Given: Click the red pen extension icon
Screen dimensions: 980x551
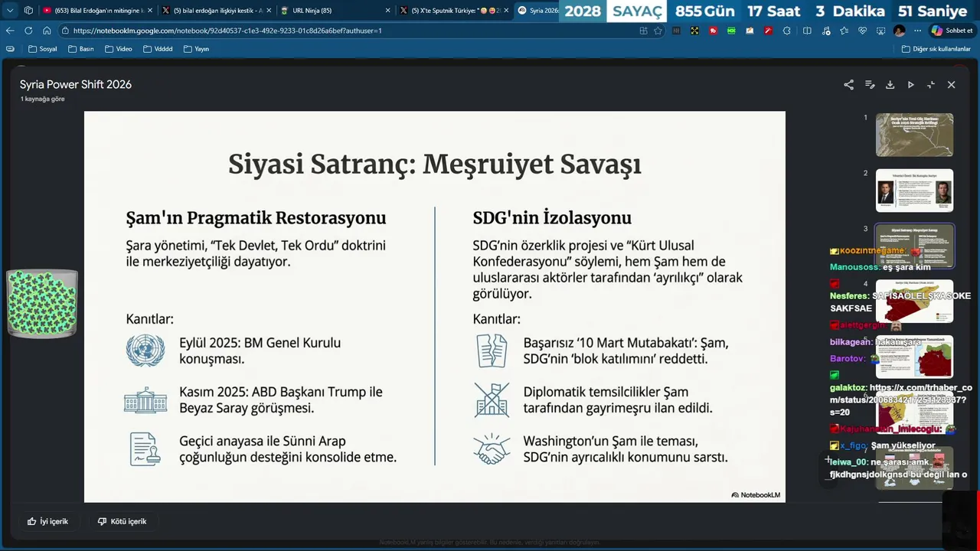Looking at the screenshot, I should pos(768,31).
